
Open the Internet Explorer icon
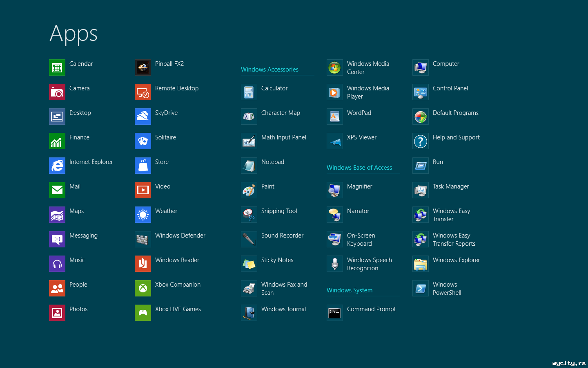(x=57, y=166)
